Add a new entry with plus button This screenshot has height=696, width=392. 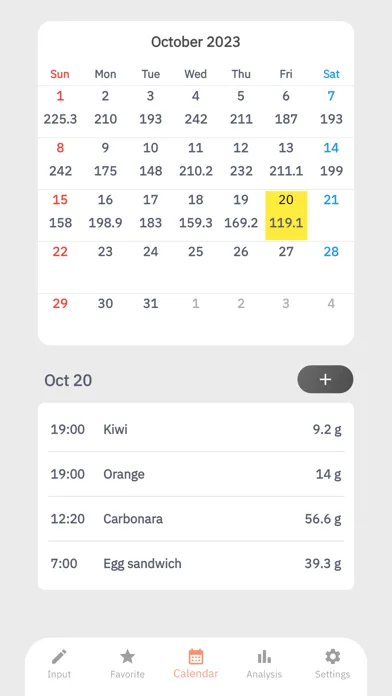coord(325,380)
